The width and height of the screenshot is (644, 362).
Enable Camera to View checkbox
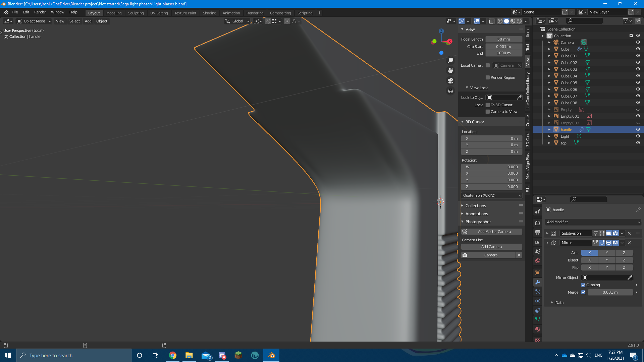[488, 112]
